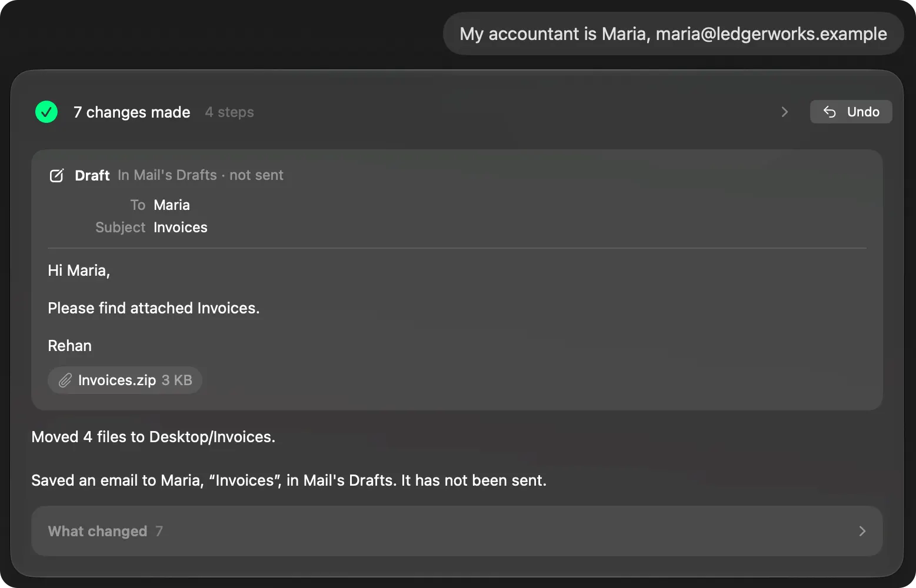Viewport: 916px width, 588px height.
Task: Undo the 7 changes made
Action: pyautogui.click(x=851, y=112)
